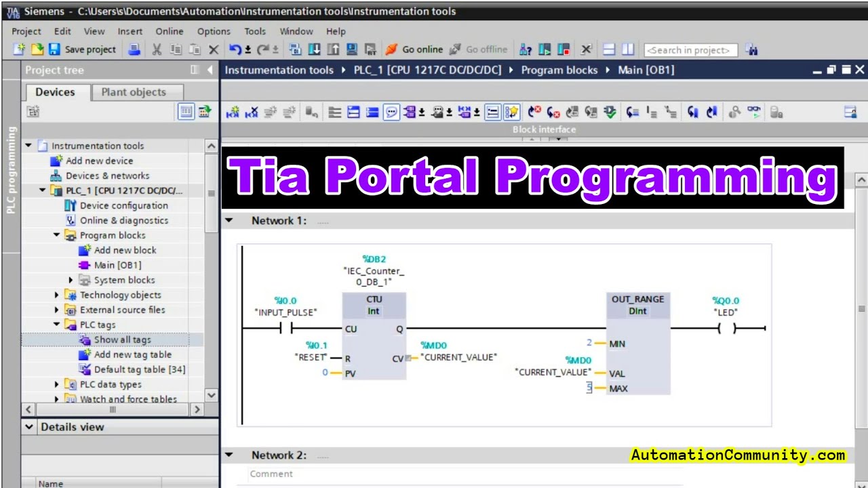Click the Start CPU icon
The height and width of the screenshot is (488, 868).
(x=545, y=49)
